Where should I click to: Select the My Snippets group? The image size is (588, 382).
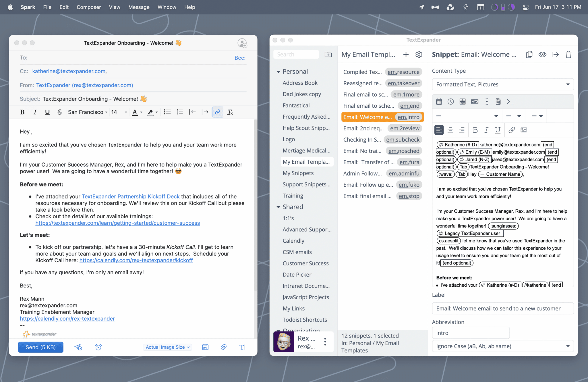tap(298, 173)
